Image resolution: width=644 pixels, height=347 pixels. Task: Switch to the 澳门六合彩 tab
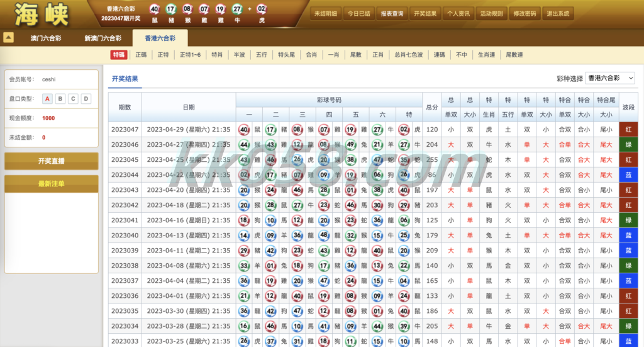(x=46, y=38)
